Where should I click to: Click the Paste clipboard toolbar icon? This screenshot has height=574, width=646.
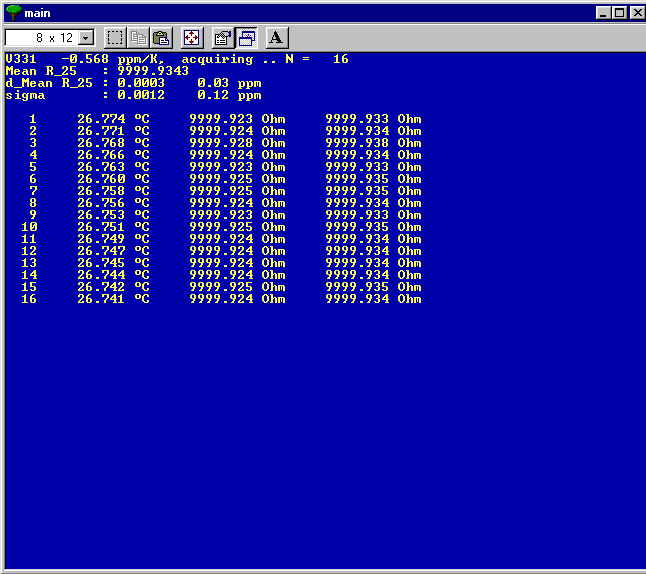pos(161,38)
